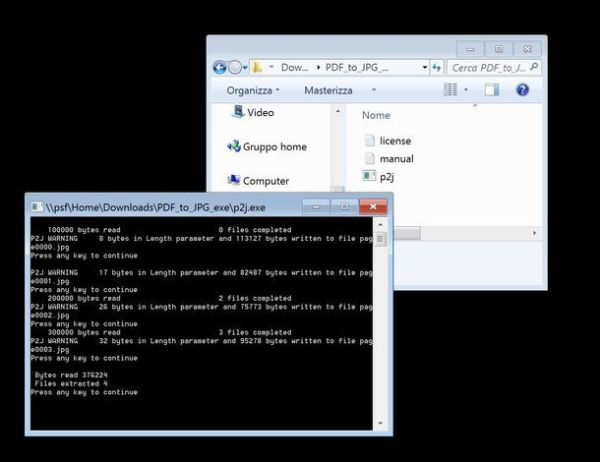Image resolution: width=600 pixels, height=462 pixels.
Task: Select Gruppo home in navigation pane
Action: coord(273,147)
